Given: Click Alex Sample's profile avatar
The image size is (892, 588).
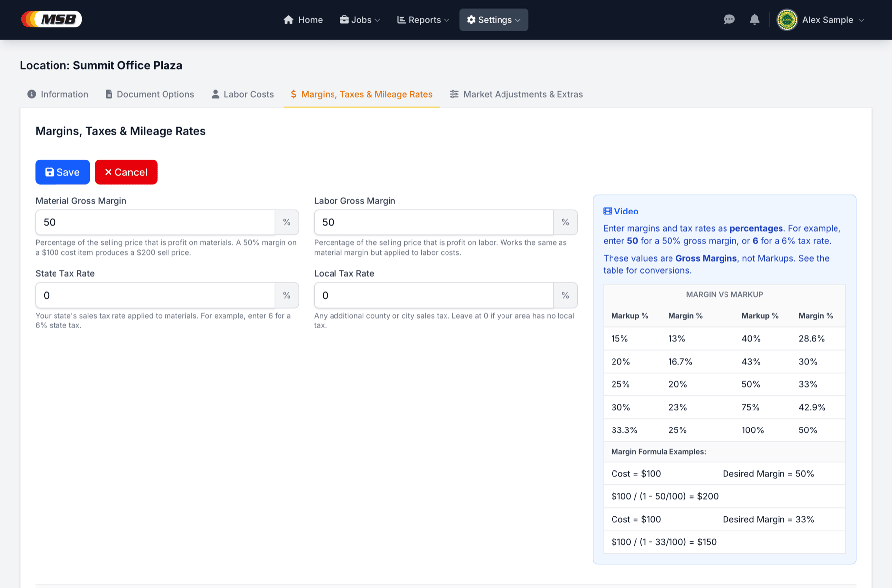Looking at the screenshot, I should (x=787, y=20).
